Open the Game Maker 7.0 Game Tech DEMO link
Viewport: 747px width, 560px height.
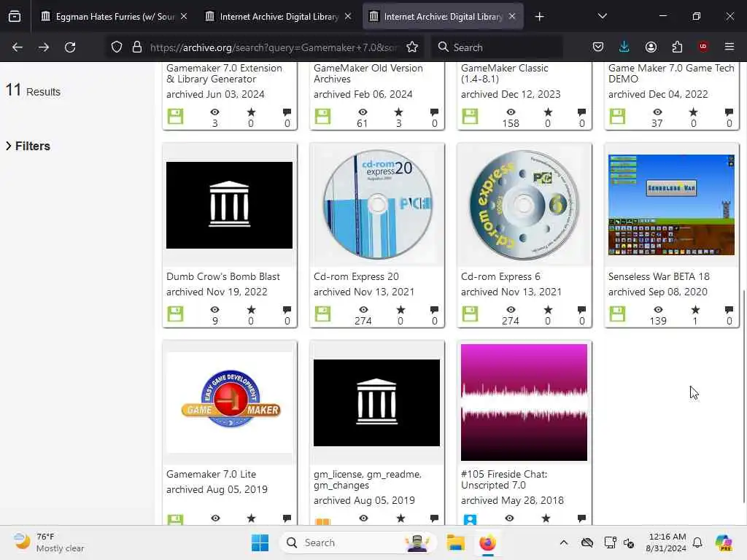(671, 74)
